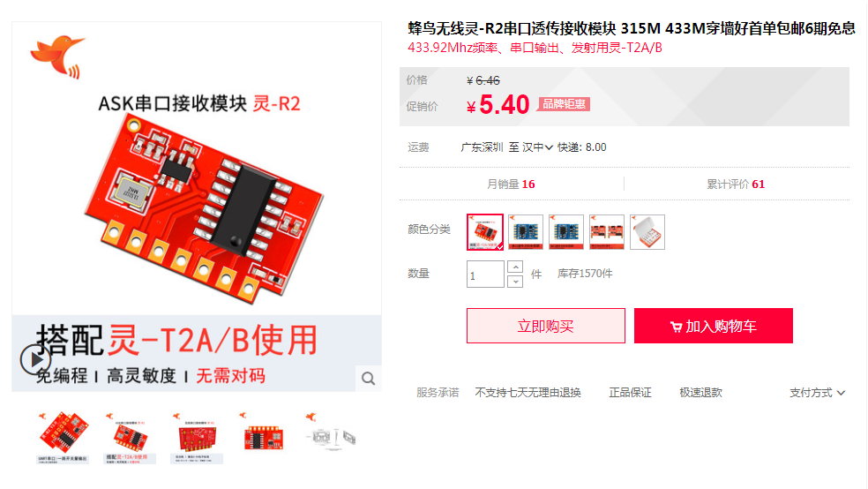This screenshot has height=489, width=868.
Task: Click the quantity input field
Action: (485, 275)
